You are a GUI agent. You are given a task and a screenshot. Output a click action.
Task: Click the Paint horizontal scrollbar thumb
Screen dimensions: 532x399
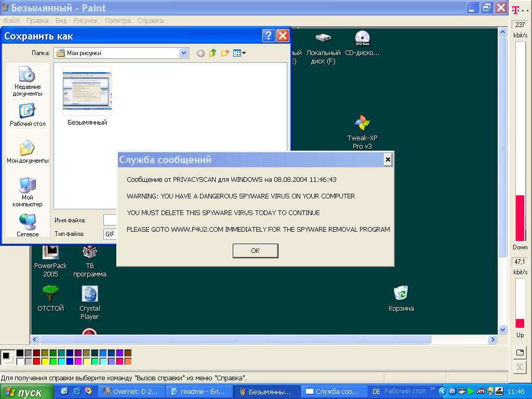pos(235,339)
